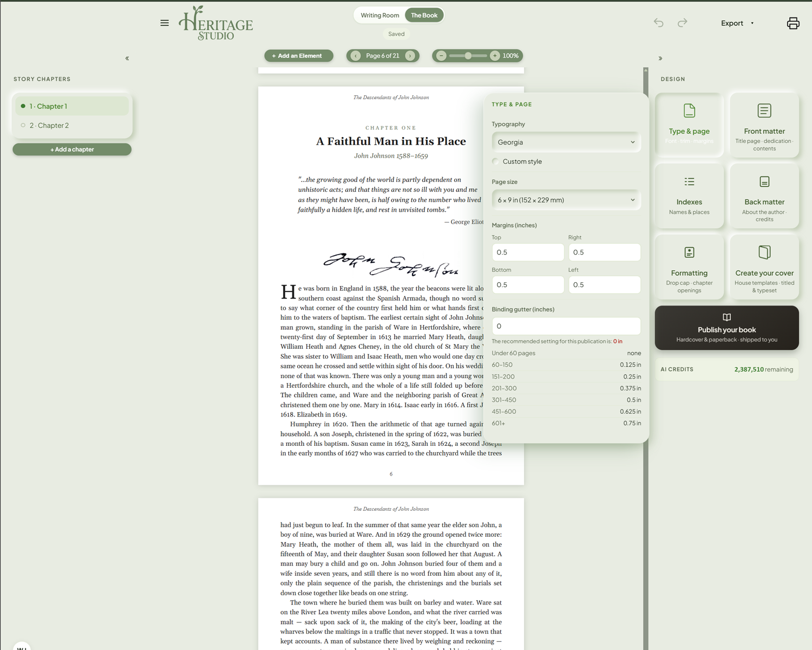The height and width of the screenshot is (650, 812).
Task: Switch to The Book tab
Action: (x=424, y=15)
